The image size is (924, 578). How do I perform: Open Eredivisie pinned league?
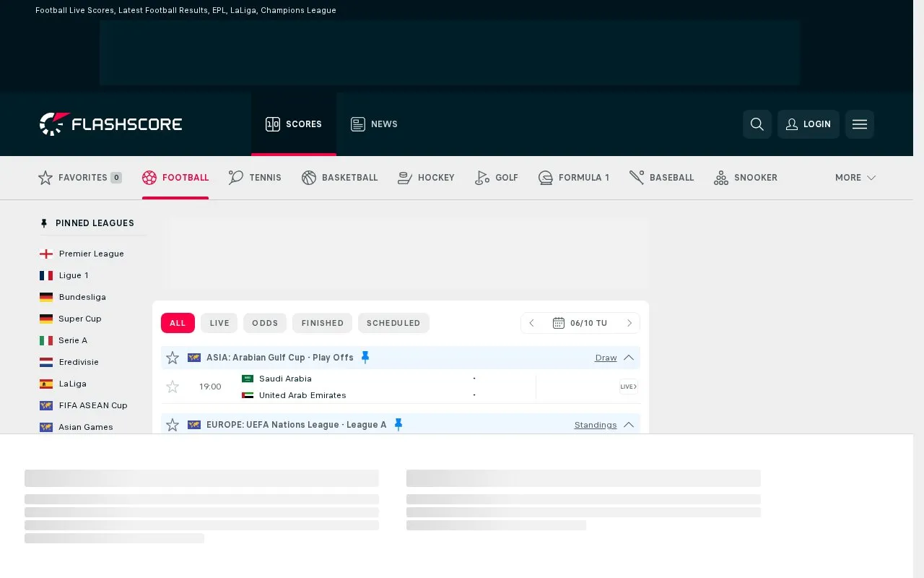click(79, 362)
